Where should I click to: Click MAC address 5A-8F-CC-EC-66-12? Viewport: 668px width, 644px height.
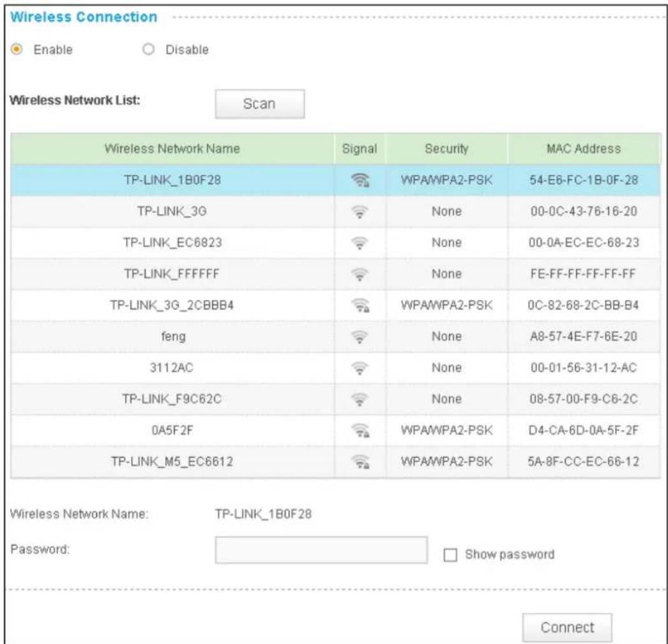(x=584, y=461)
